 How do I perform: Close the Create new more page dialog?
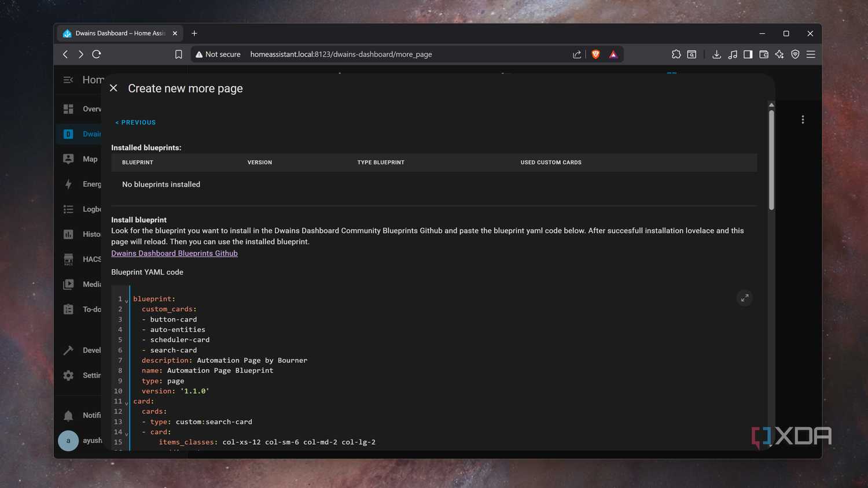tap(113, 88)
